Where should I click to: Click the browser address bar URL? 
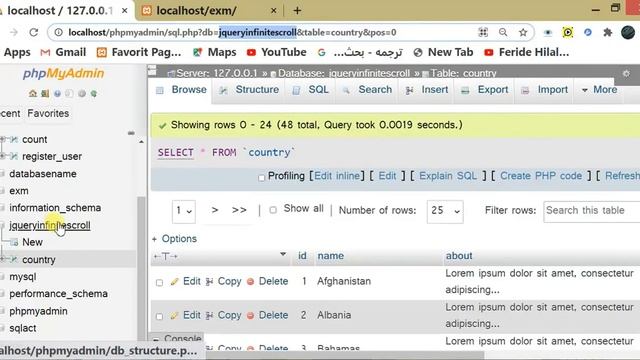tap(232, 32)
